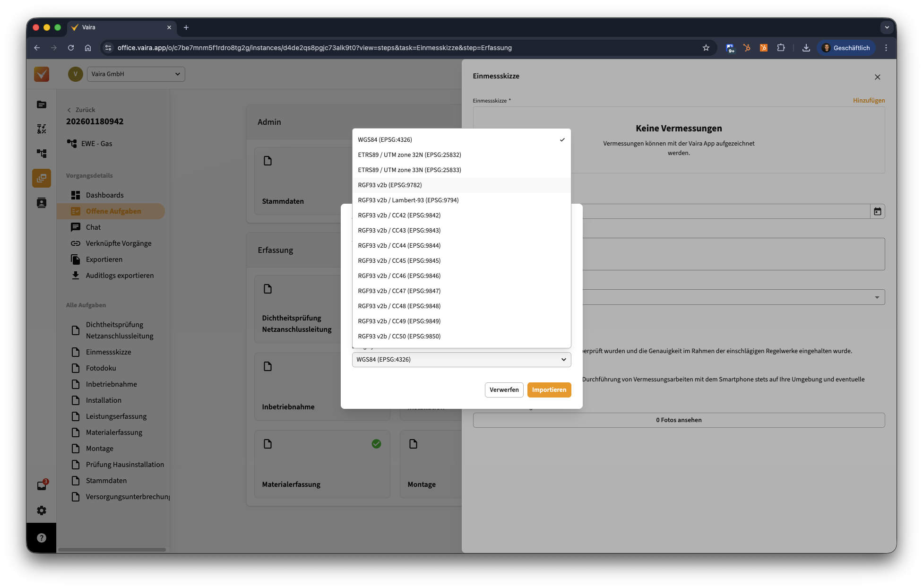Close the Einmessskizze panel
Screen dimensions: 923x588
(x=877, y=77)
